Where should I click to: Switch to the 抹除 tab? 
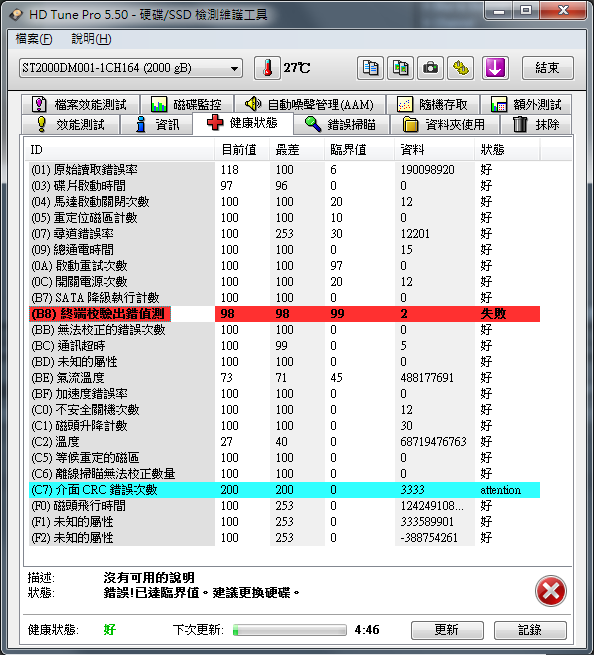(536, 124)
